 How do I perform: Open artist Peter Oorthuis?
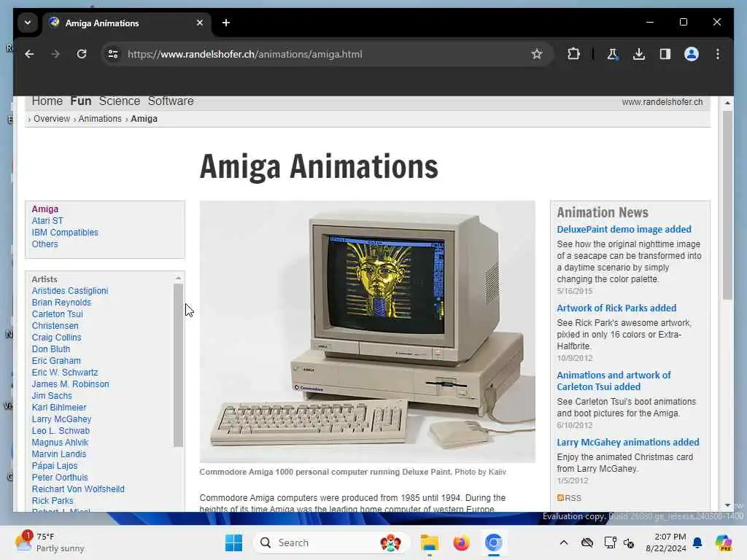(x=60, y=478)
